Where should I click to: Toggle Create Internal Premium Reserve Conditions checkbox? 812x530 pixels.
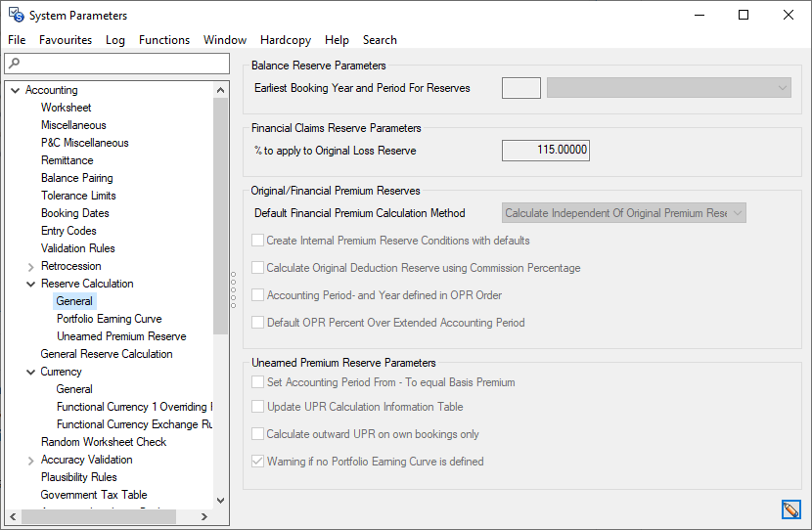(258, 241)
